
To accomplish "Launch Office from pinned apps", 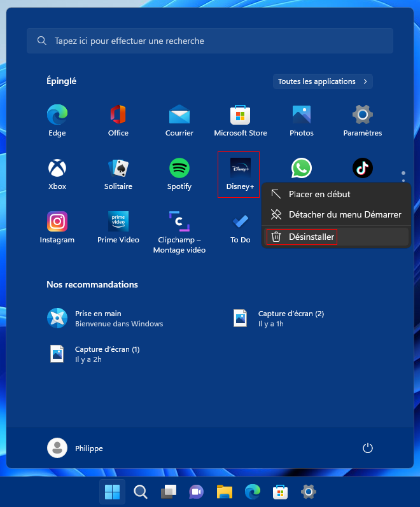I will click(x=118, y=120).
